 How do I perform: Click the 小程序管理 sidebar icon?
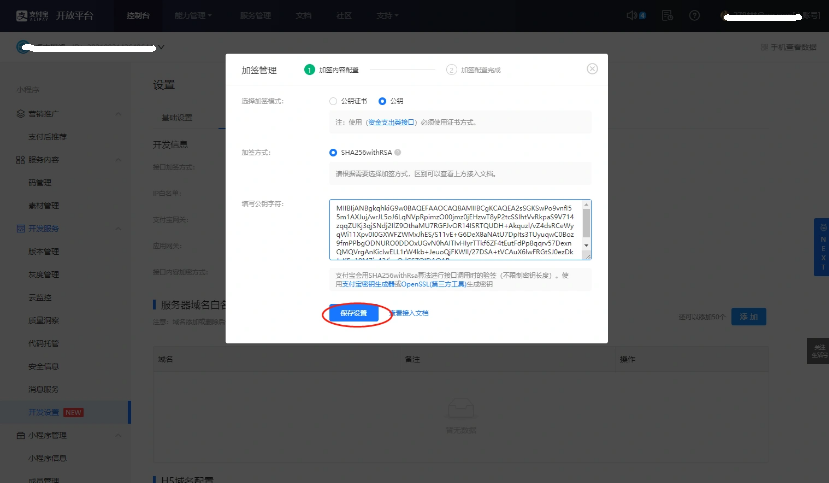(21, 435)
